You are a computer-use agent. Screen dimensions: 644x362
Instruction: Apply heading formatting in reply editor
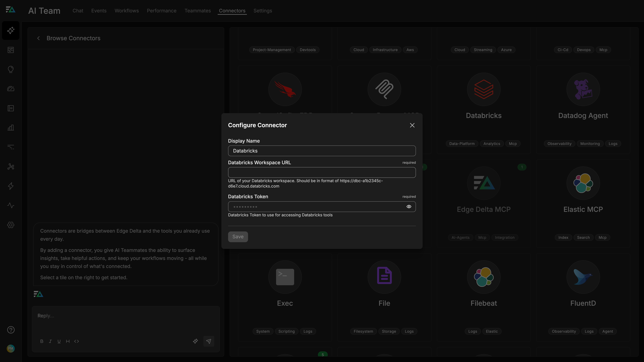click(x=68, y=341)
